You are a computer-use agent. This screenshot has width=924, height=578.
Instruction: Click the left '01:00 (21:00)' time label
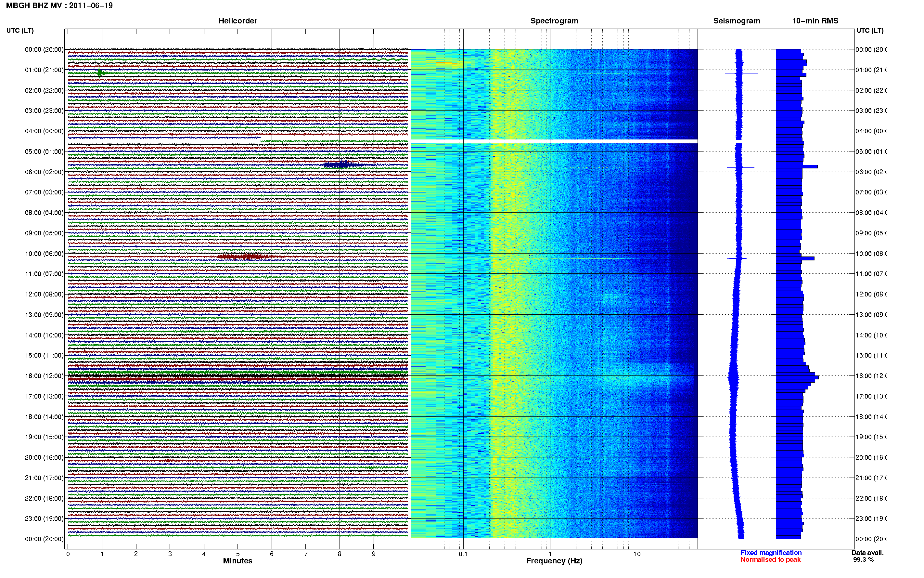pyautogui.click(x=44, y=70)
